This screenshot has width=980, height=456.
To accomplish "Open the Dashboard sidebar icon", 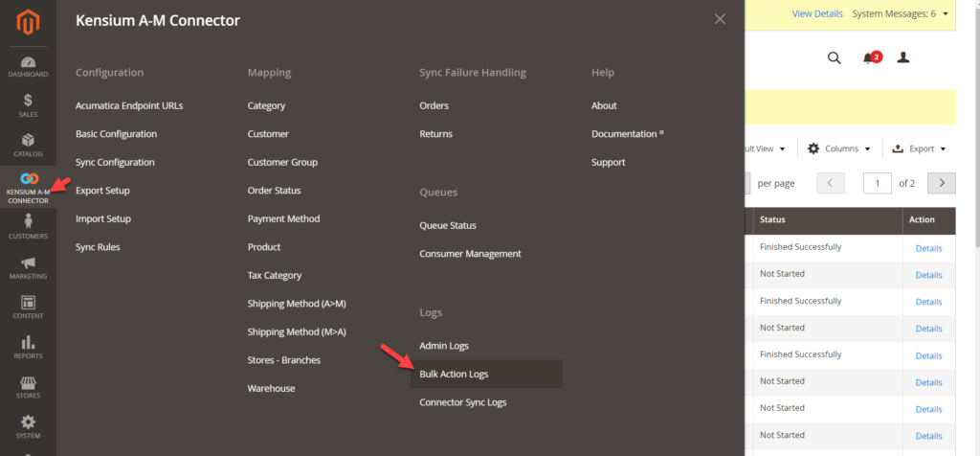I will [x=28, y=68].
